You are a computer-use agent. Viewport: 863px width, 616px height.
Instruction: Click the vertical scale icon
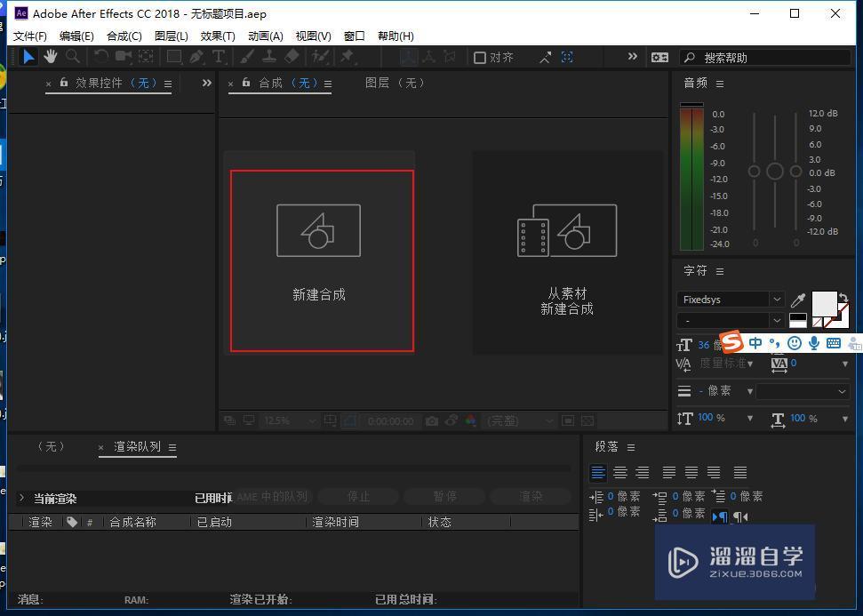point(684,419)
